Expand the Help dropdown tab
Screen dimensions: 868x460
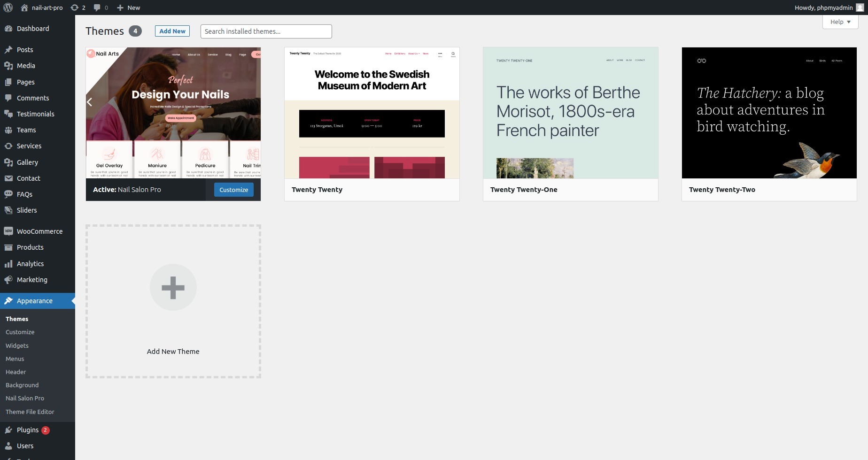[x=840, y=22]
